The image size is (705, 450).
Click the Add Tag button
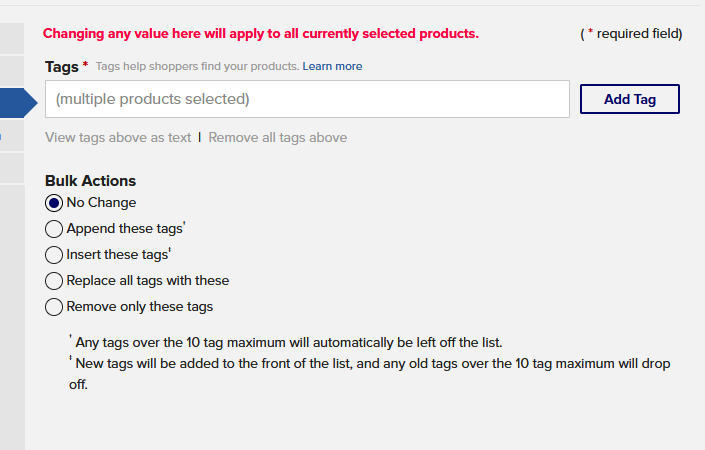click(629, 99)
